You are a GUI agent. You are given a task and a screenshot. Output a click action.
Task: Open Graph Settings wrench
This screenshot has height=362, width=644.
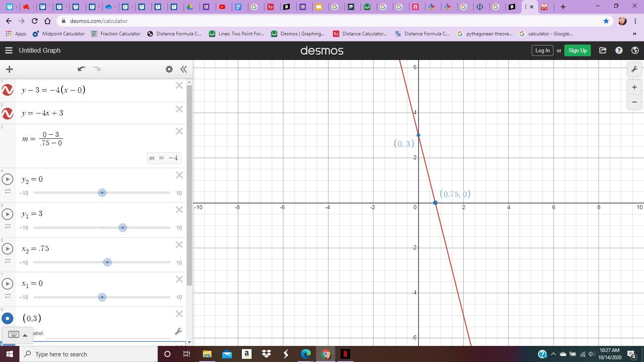634,69
